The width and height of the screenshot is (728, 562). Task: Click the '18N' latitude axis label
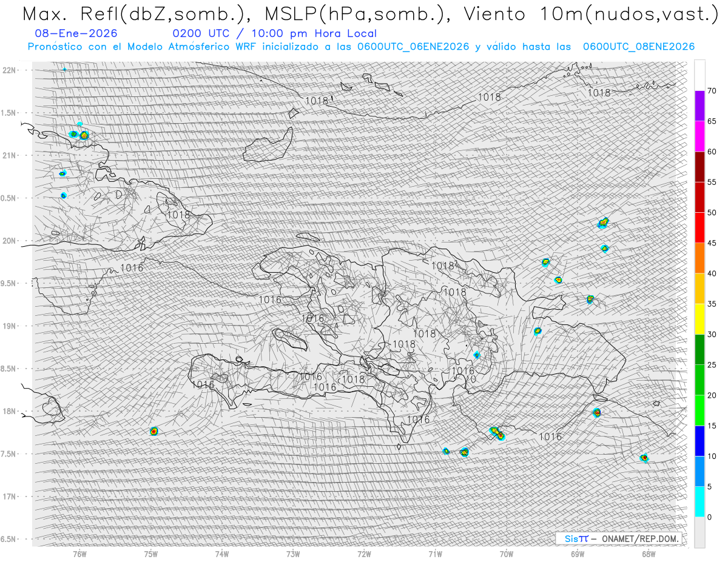tap(8, 411)
